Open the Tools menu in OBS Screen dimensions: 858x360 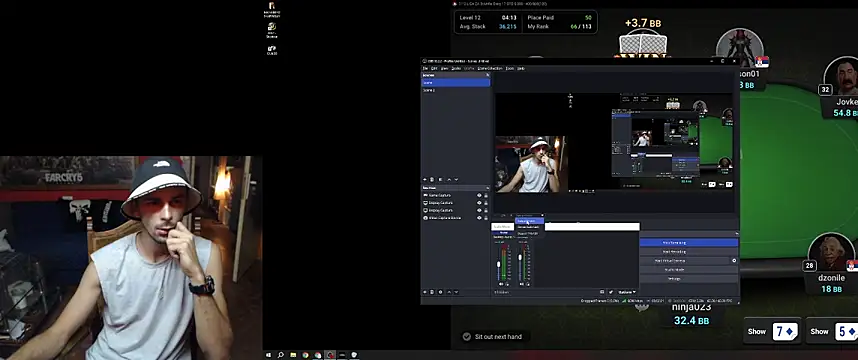point(510,68)
